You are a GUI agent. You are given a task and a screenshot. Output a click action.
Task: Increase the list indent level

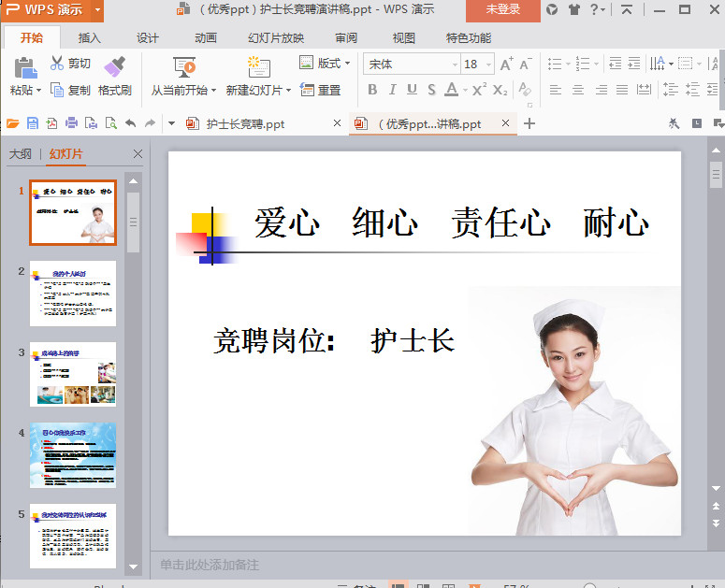634,64
